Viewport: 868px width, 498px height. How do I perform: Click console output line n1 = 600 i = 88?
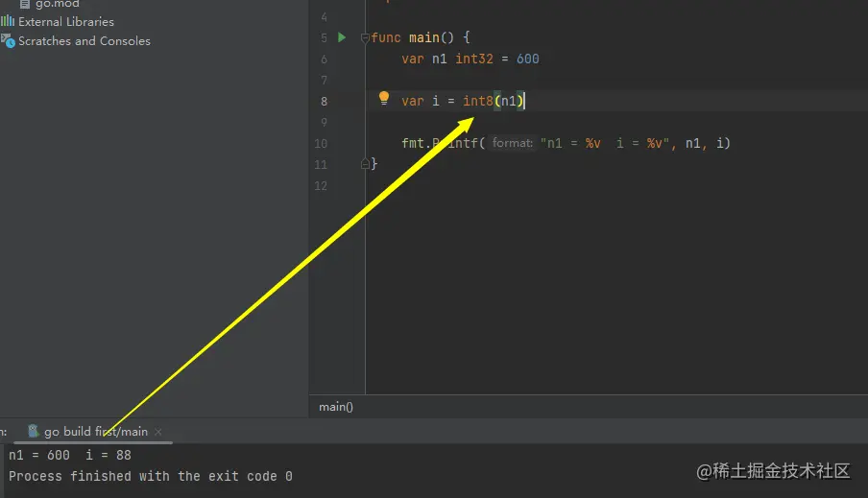[x=70, y=456]
